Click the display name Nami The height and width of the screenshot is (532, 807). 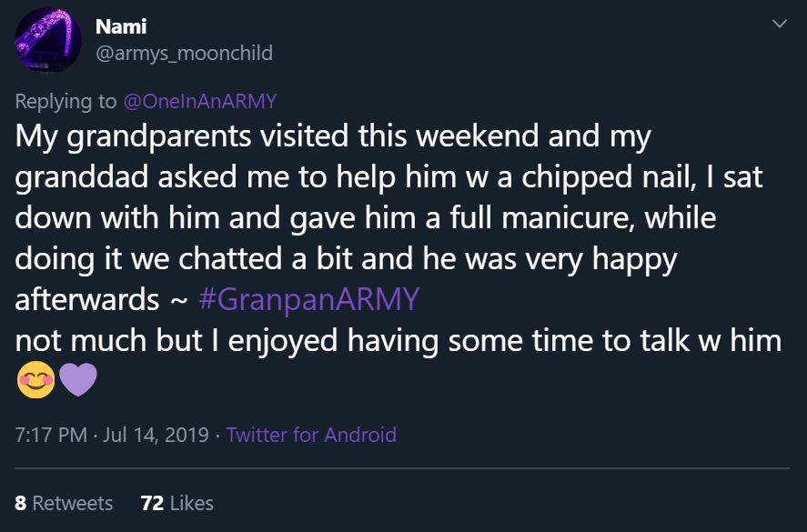pos(119,25)
